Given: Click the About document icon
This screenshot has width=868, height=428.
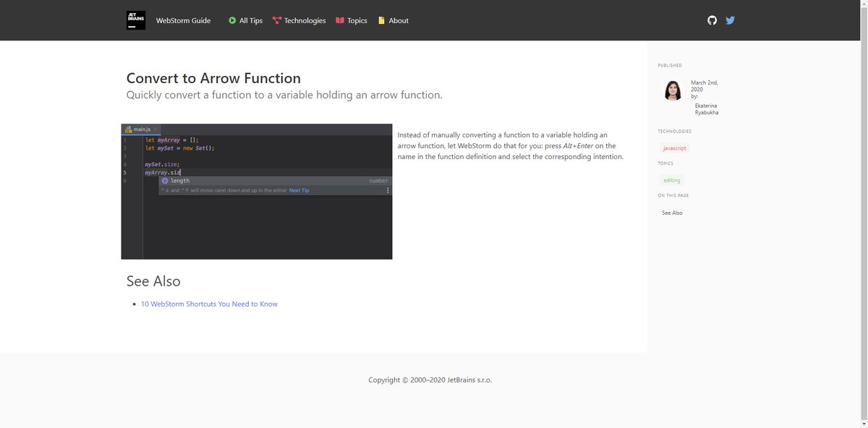Looking at the screenshot, I should 382,20.
